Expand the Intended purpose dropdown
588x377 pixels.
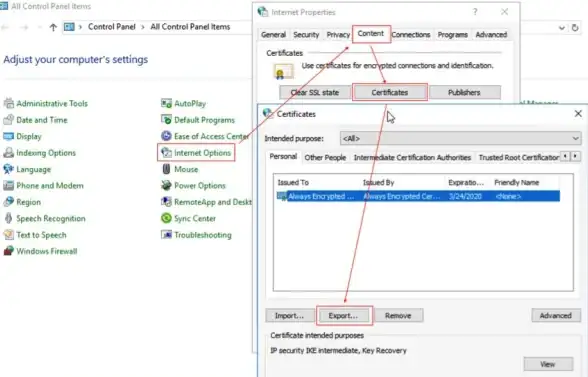pos(460,138)
